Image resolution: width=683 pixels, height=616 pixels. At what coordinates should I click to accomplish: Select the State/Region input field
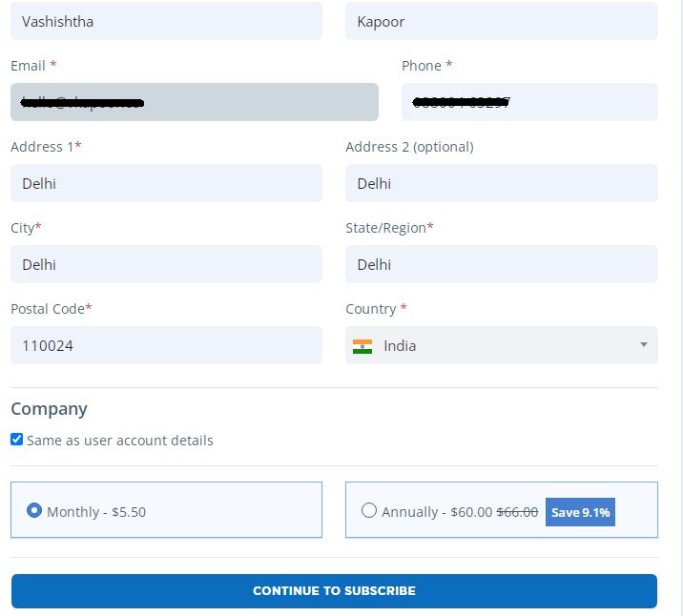(x=501, y=264)
